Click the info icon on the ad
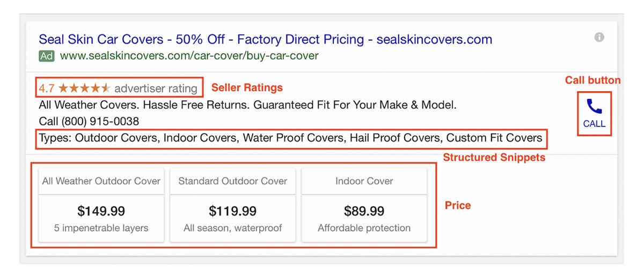The image size is (644, 280). click(599, 37)
